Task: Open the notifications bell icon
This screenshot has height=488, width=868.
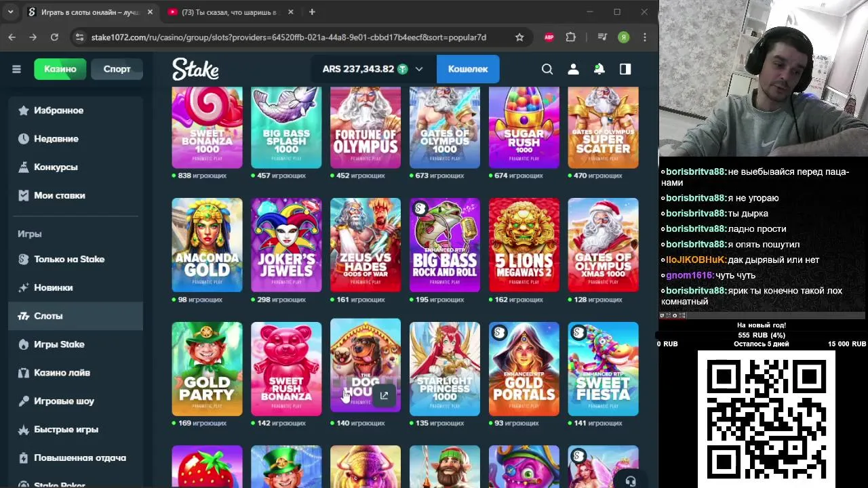Action: [x=599, y=69]
